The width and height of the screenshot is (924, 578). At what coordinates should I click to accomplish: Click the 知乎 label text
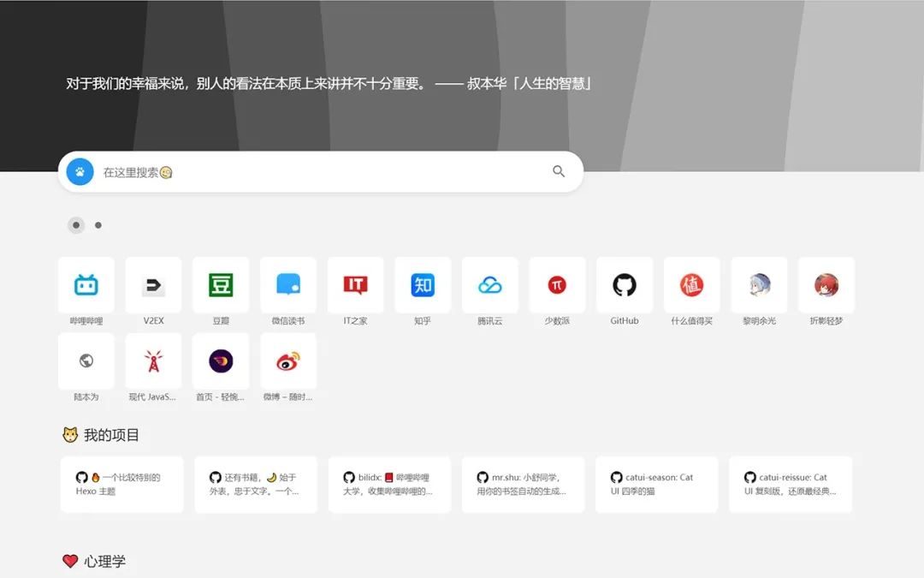point(423,321)
